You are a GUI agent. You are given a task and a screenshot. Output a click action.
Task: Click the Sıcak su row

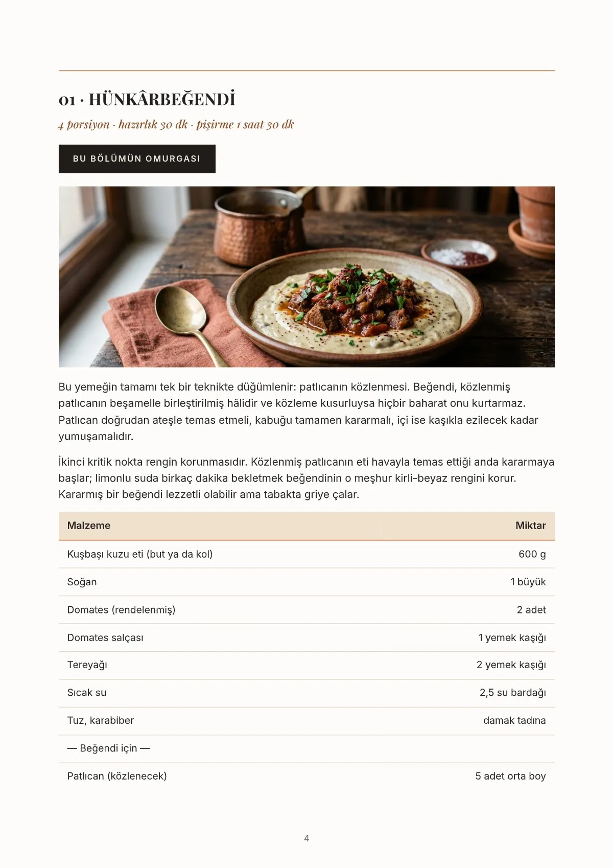306,693
